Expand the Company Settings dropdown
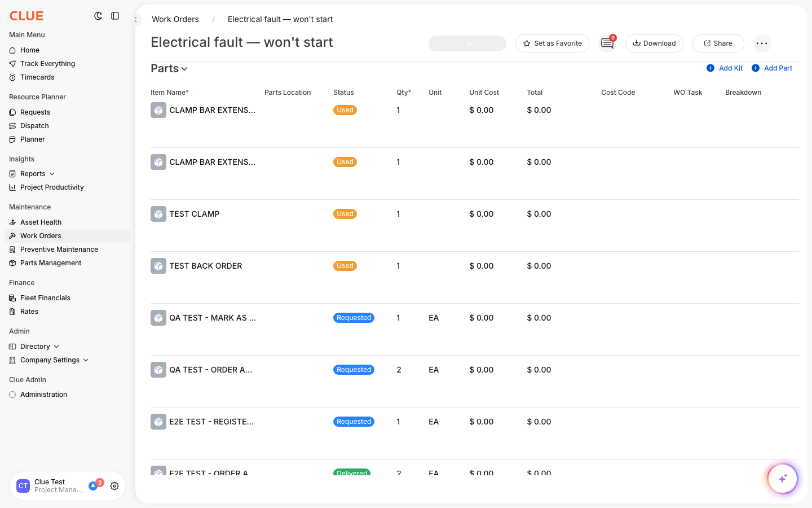 click(86, 360)
